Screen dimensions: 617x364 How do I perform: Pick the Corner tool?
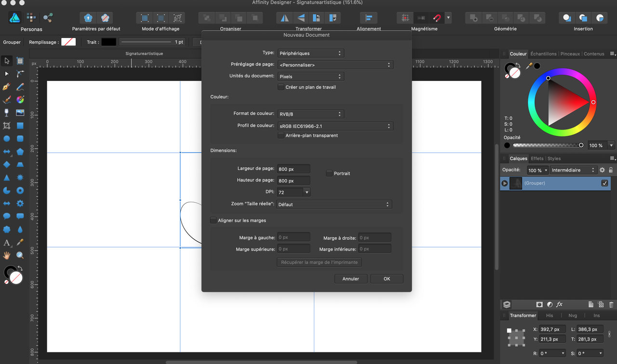[x=20, y=74]
